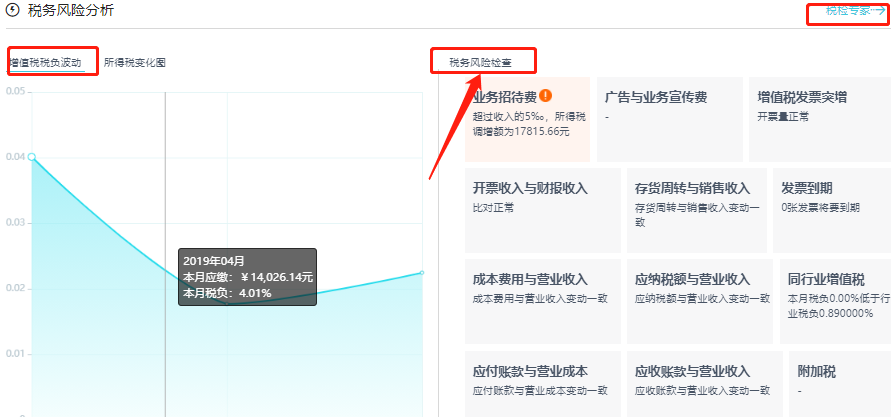
Task: Switch to the 所得税变化图 tab
Action: (135, 62)
